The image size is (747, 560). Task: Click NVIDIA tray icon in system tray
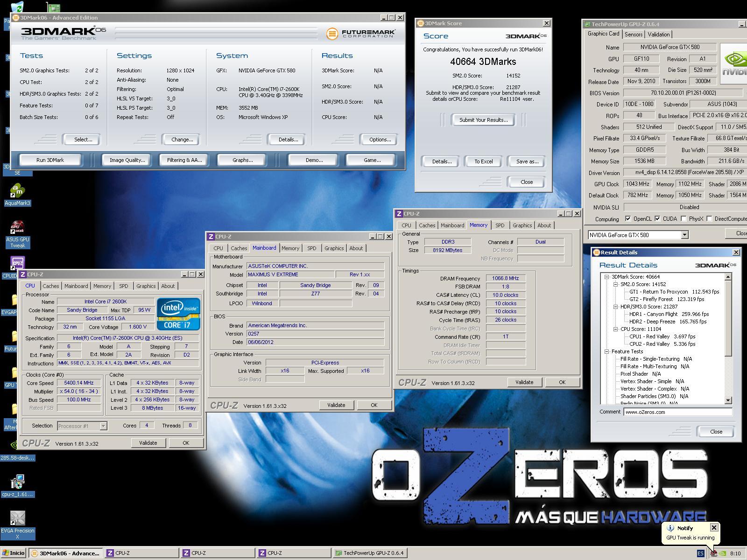tap(723, 553)
